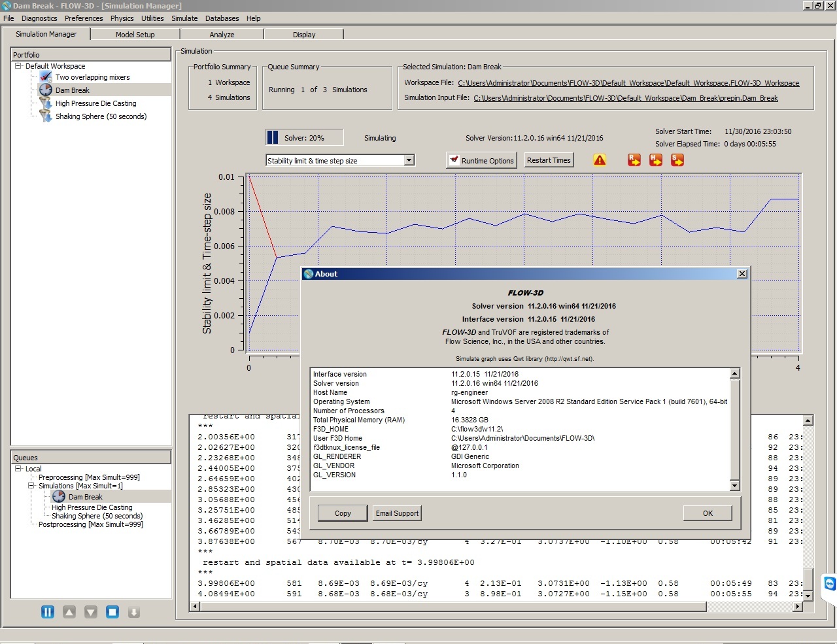Image resolution: width=837 pixels, height=644 pixels.
Task: Open the File menu
Action: (x=9, y=18)
